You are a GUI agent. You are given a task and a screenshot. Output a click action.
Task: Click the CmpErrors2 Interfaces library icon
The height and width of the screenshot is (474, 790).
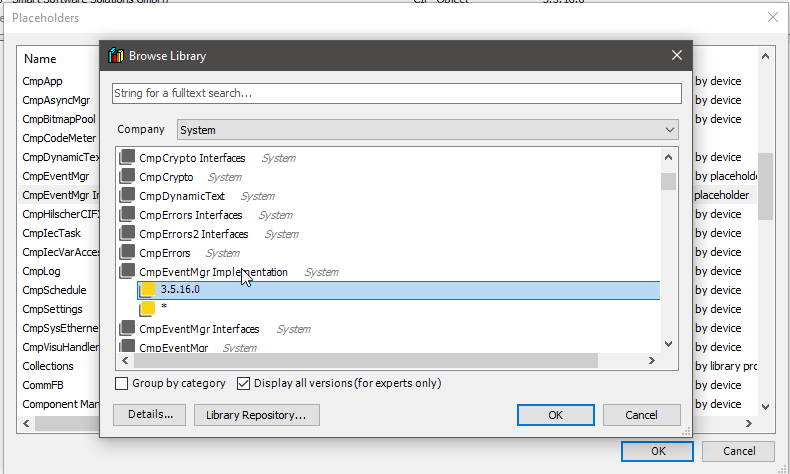point(127,234)
